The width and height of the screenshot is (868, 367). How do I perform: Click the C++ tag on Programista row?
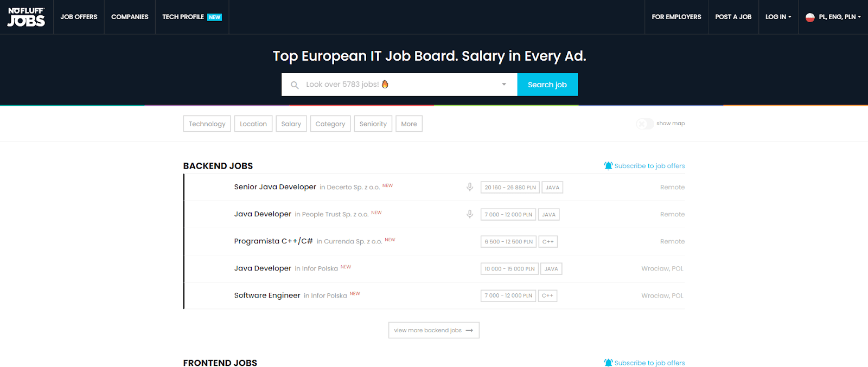click(x=548, y=242)
